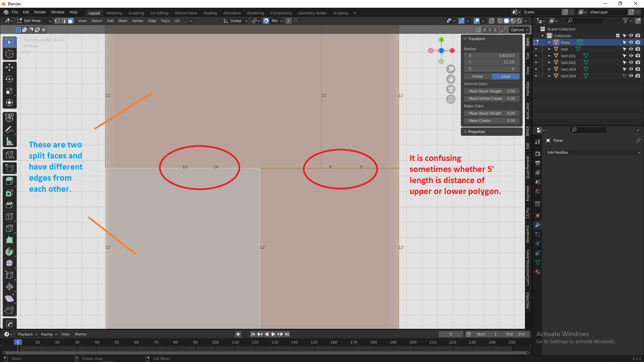Hide Plane object in viewport via eye
This screenshot has width=644, height=362.
[631, 42]
